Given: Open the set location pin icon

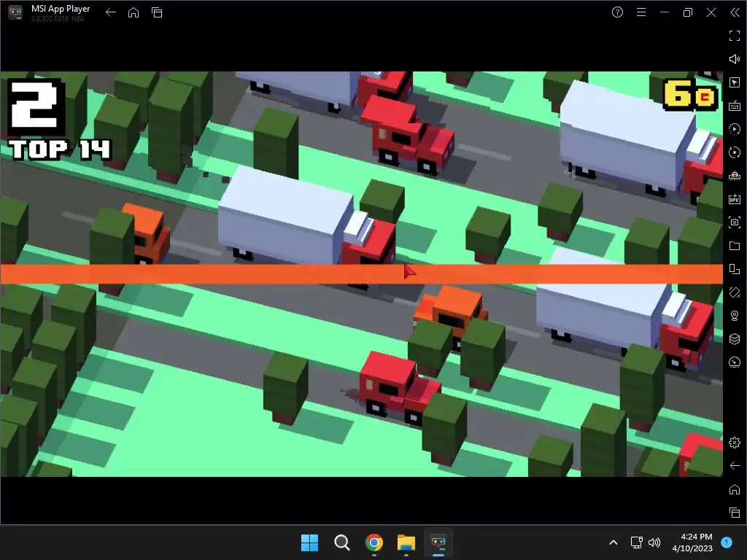Looking at the screenshot, I should coord(735,316).
